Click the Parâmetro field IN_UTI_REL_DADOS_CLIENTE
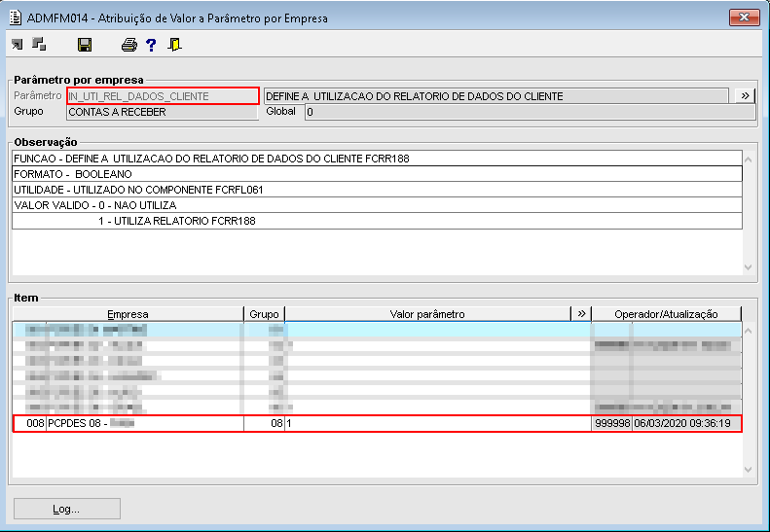 163,95
